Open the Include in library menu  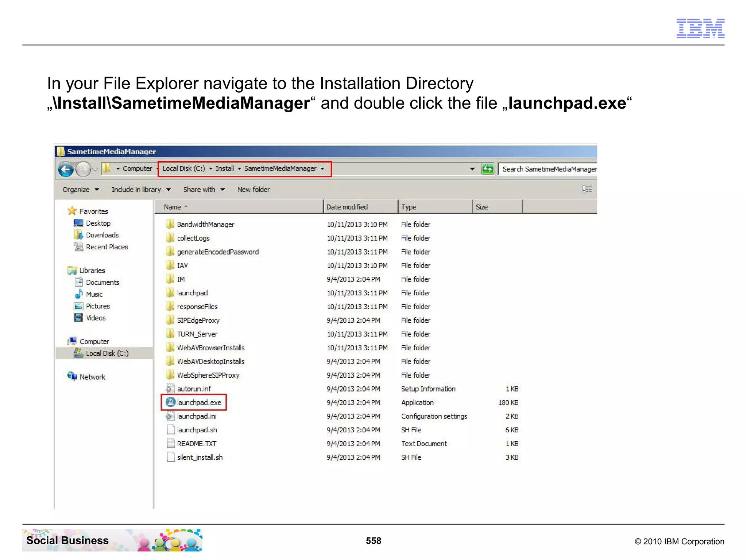pyautogui.click(x=141, y=190)
